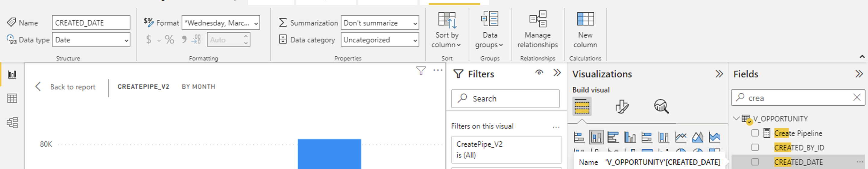Toggle thousands separator comma
868x169 pixels.
pyautogui.click(x=184, y=40)
